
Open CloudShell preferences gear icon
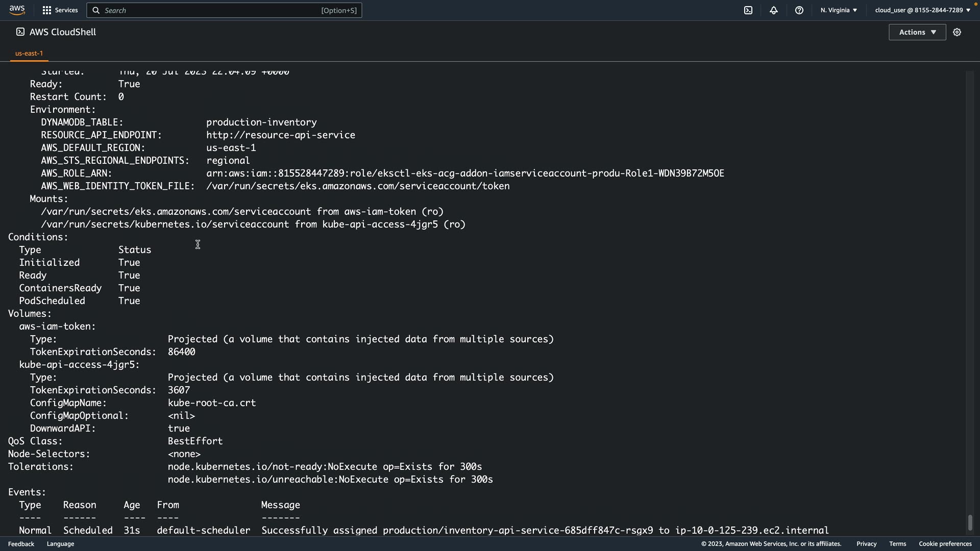coord(957,32)
